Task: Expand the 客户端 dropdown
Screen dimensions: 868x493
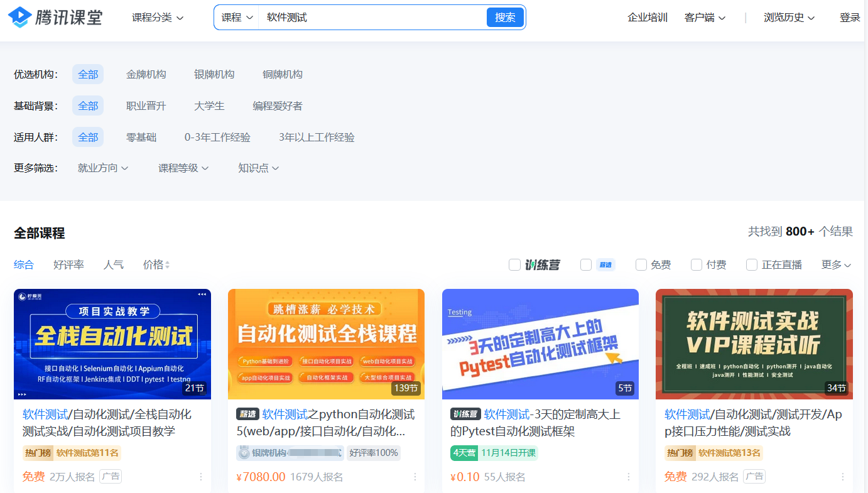Action: [704, 17]
